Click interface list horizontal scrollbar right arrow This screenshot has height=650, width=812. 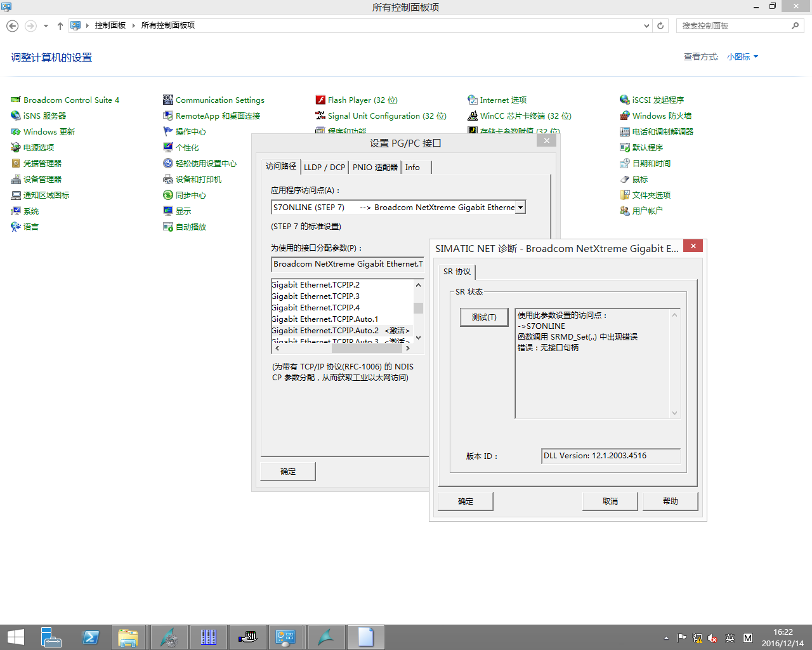pos(408,348)
